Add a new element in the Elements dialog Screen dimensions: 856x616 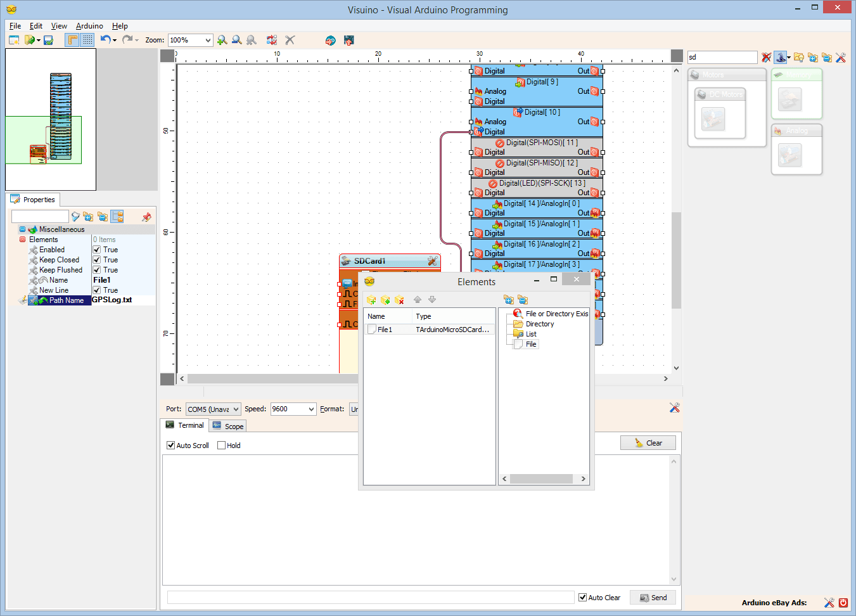pyautogui.click(x=371, y=300)
